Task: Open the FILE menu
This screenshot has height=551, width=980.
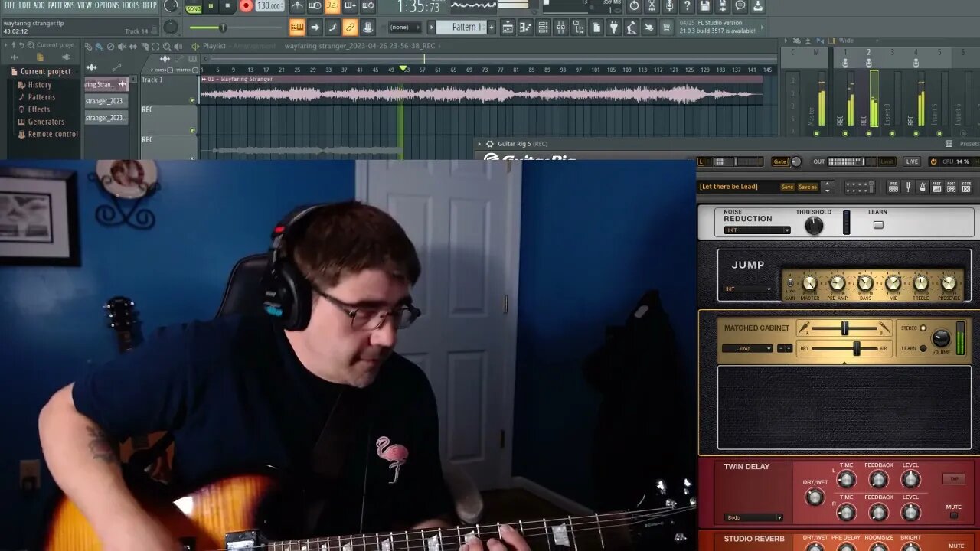Action: pos(10,5)
